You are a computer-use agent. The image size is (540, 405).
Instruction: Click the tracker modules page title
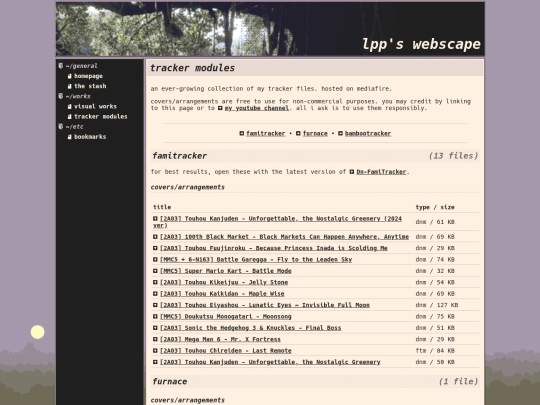pyautogui.click(x=193, y=68)
